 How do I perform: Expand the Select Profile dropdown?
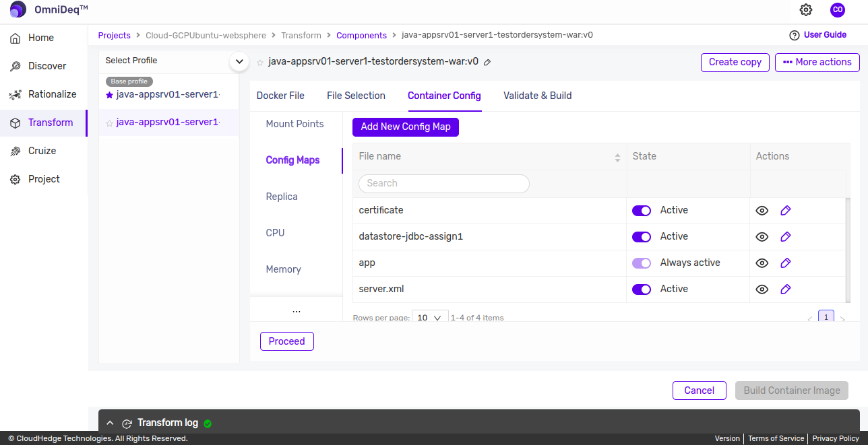[x=239, y=61]
